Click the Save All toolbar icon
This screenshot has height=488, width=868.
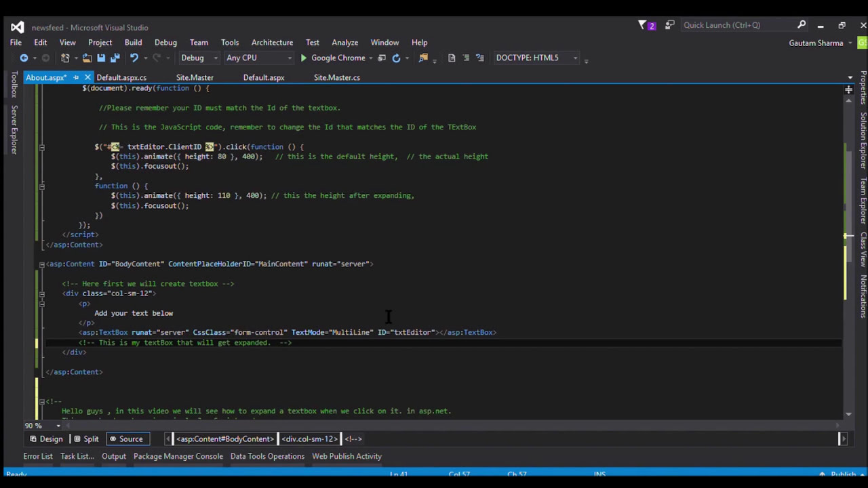pyautogui.click(x=115, y=58)
